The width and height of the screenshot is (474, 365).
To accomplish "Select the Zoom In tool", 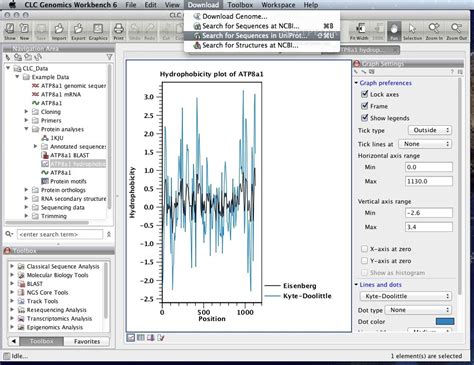I will coord(434,31).
